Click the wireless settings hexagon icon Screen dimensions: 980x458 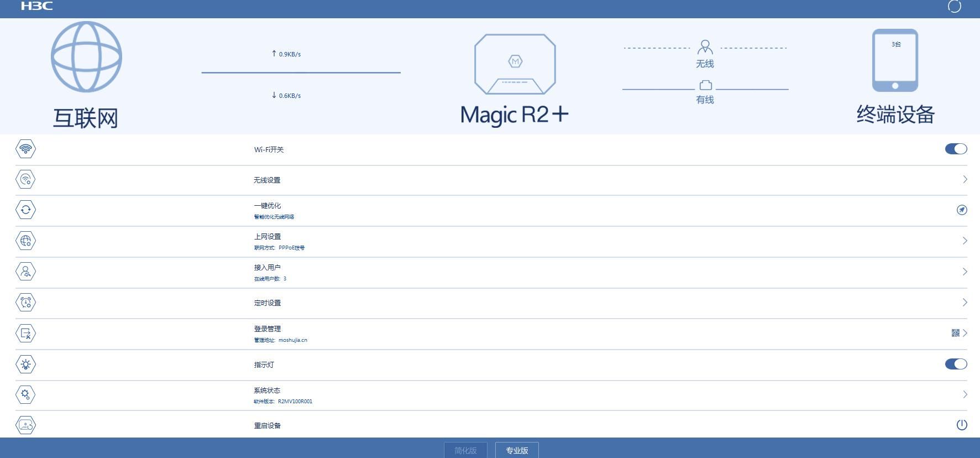pyautogui.click(x=25, y=179)
